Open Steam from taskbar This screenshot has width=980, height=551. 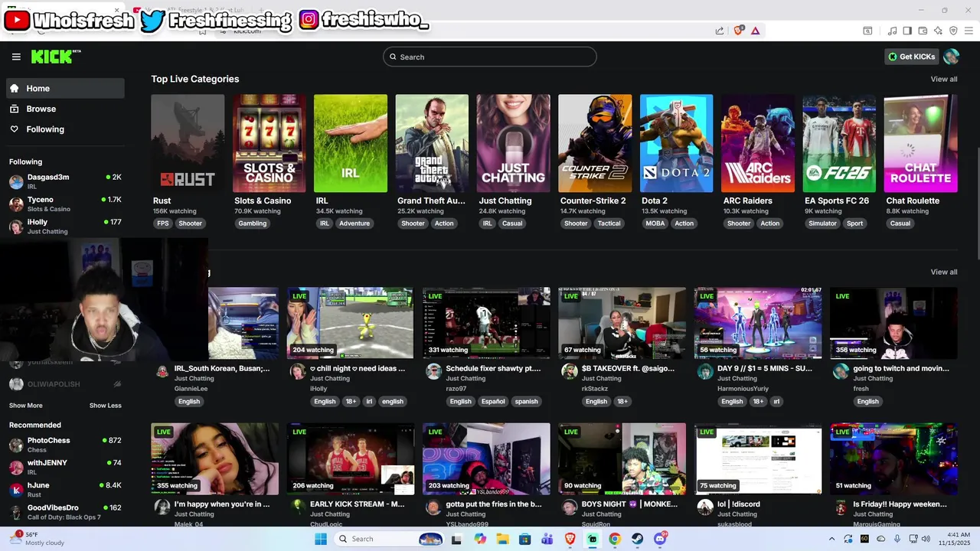coord(637,539)
